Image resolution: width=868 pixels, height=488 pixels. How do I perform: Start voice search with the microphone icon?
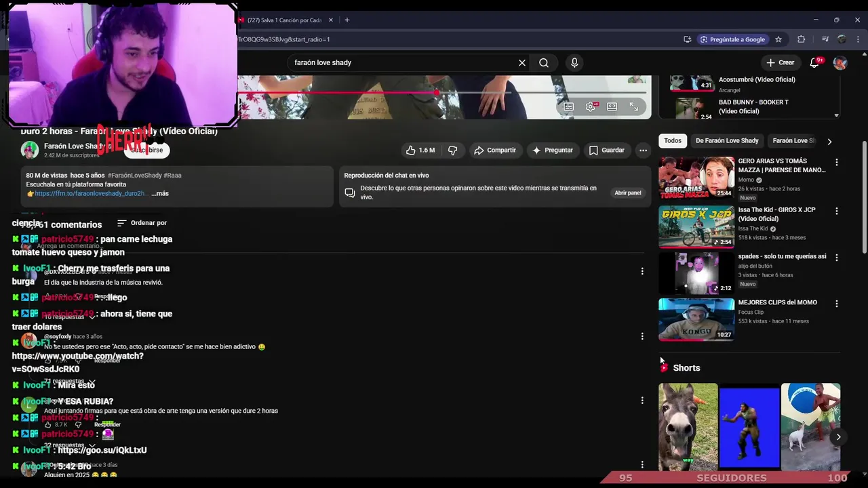[574, 62]
